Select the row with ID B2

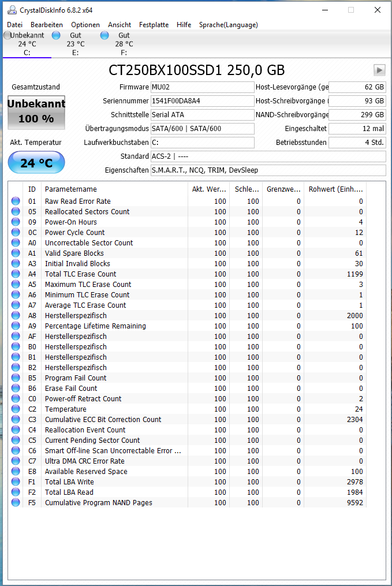[187, 367]
